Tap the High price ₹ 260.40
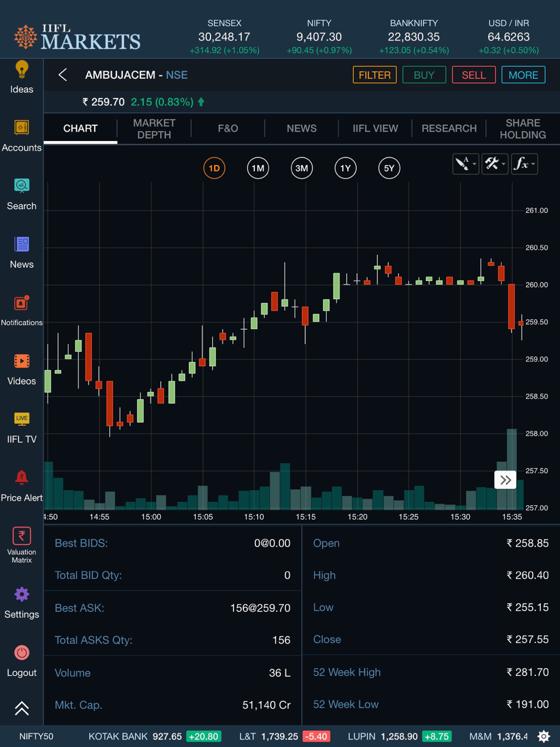The width and height of the screenshot is (560, 747). pyautogui.click(x=528, y=575)
